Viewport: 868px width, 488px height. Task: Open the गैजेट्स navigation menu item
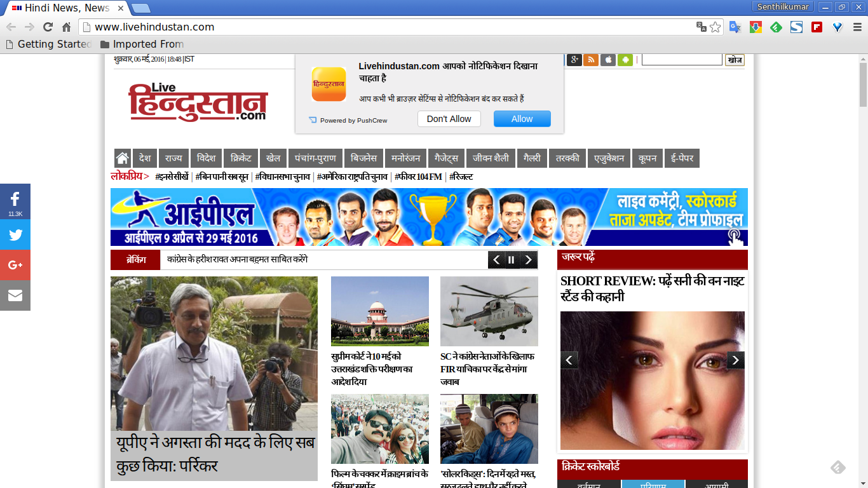pos(446,158)
